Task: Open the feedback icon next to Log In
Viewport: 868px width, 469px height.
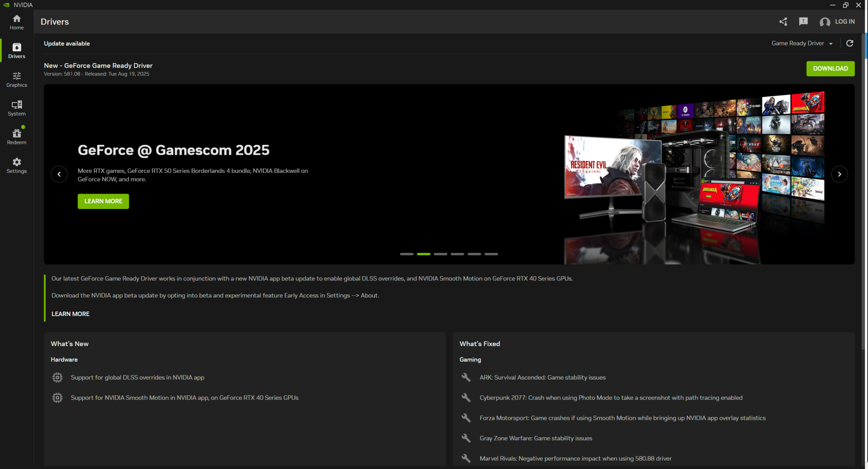Action: coord(804,22)
